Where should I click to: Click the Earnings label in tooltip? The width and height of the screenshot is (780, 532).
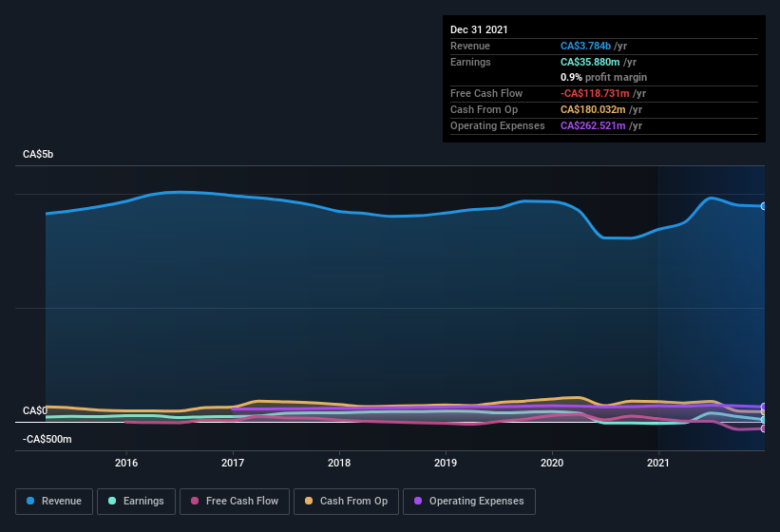[x=470, y=62]
